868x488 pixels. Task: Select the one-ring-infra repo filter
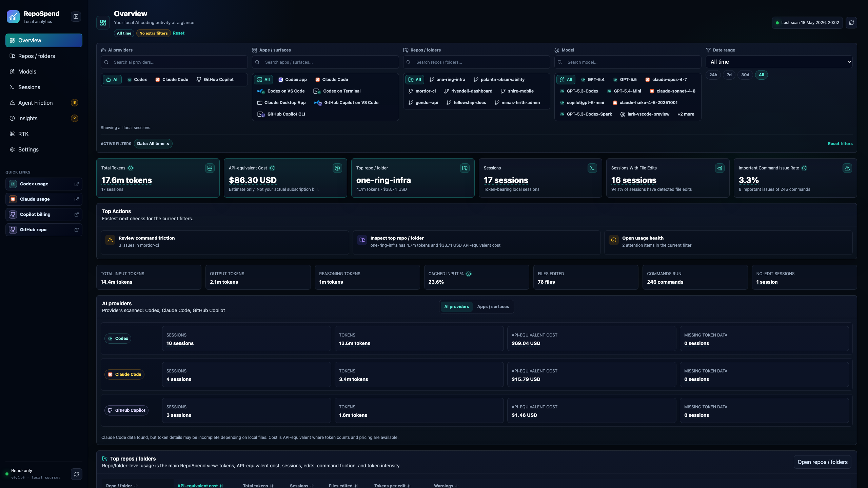click(447, 80)
